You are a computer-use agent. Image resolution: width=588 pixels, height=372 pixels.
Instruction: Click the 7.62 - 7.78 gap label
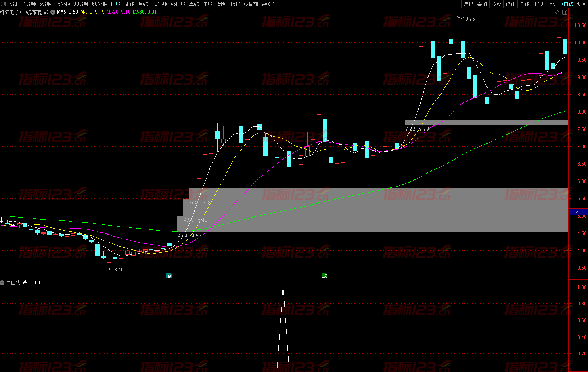417,129
